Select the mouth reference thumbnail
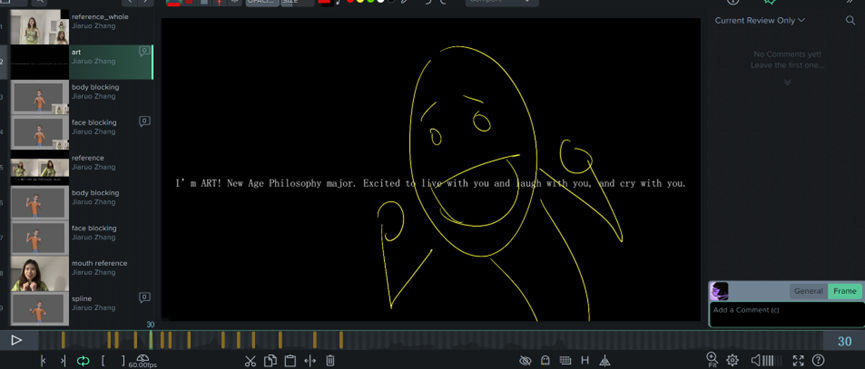The width and height of the screenshot is (865, 369). click(40, 273)
